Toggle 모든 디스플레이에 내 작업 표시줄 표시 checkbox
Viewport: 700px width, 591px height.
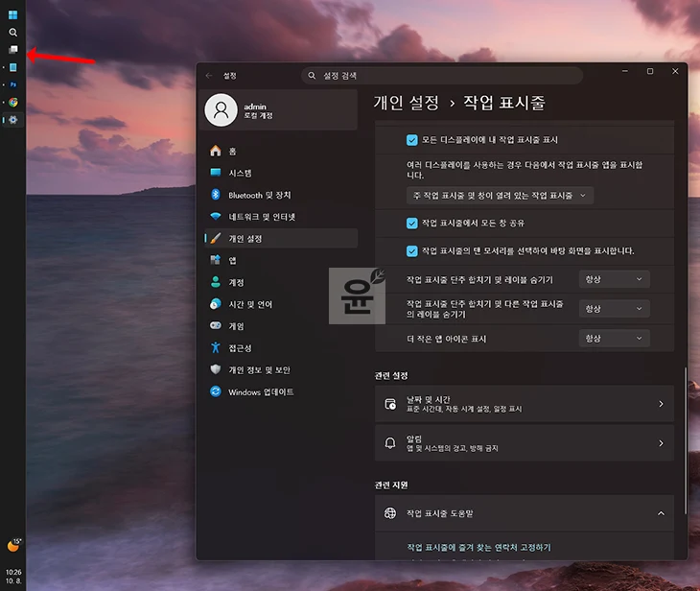(x=411, y=140)
